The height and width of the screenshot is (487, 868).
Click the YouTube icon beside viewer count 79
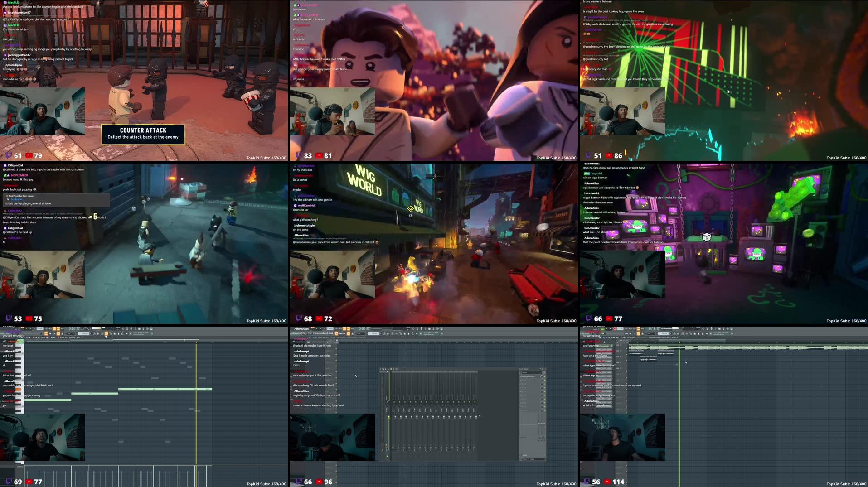[29, 155]
